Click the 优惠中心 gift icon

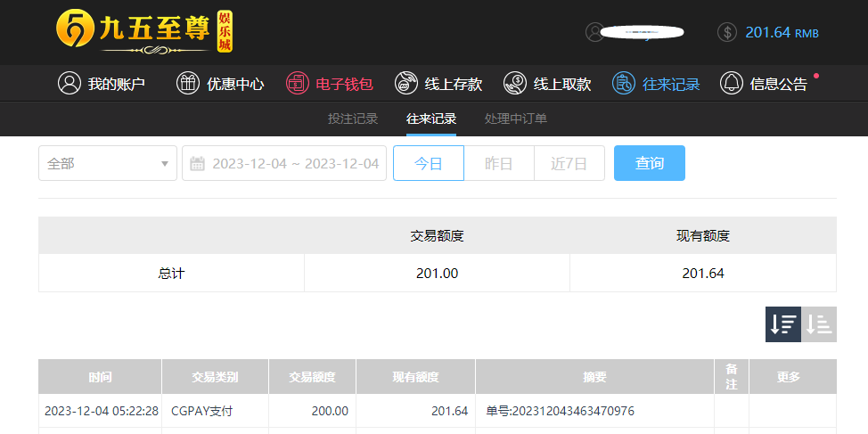click(188, 83)
